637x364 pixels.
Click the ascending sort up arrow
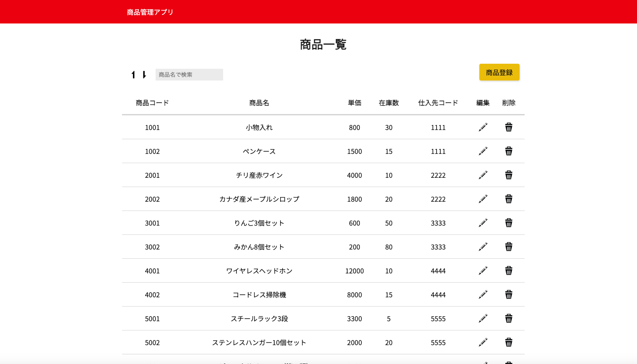[x=133, y=75]
